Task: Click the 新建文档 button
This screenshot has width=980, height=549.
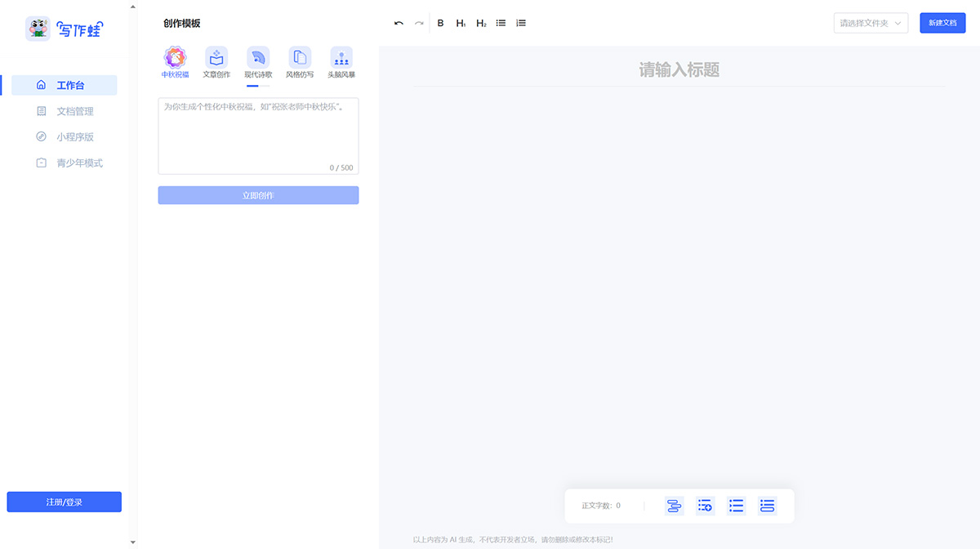Action: (942, 23)
